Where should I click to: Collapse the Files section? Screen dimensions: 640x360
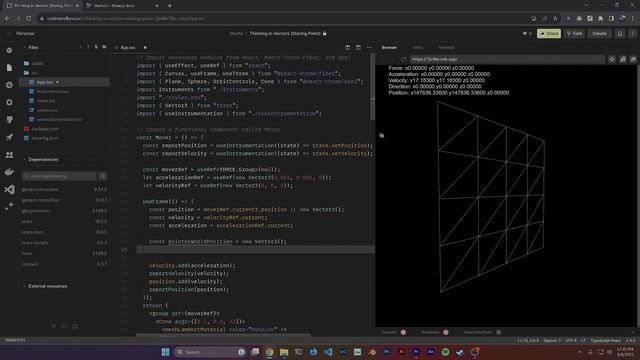(24, 47)
